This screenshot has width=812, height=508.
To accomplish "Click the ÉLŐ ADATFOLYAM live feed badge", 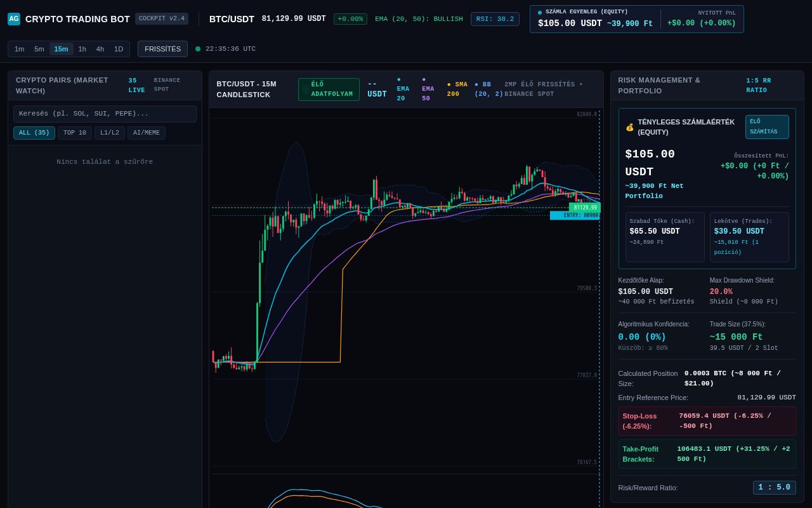I will 329,90.
